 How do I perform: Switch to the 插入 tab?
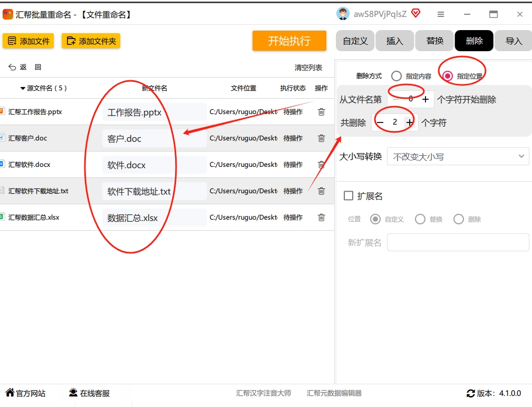click(x=394, y=41)
